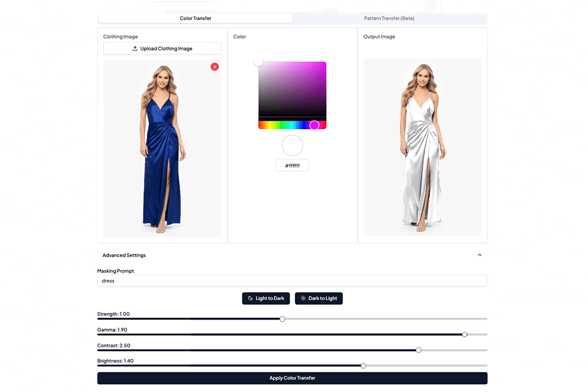Activate the Light to Dark mode
588x392 pixels.
(x=266, y=298)
